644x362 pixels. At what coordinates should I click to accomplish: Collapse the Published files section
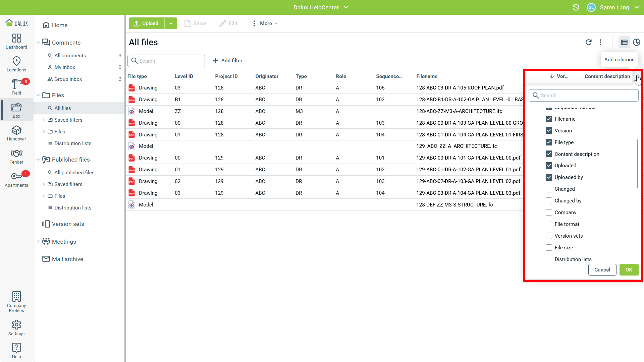point(38,160)
